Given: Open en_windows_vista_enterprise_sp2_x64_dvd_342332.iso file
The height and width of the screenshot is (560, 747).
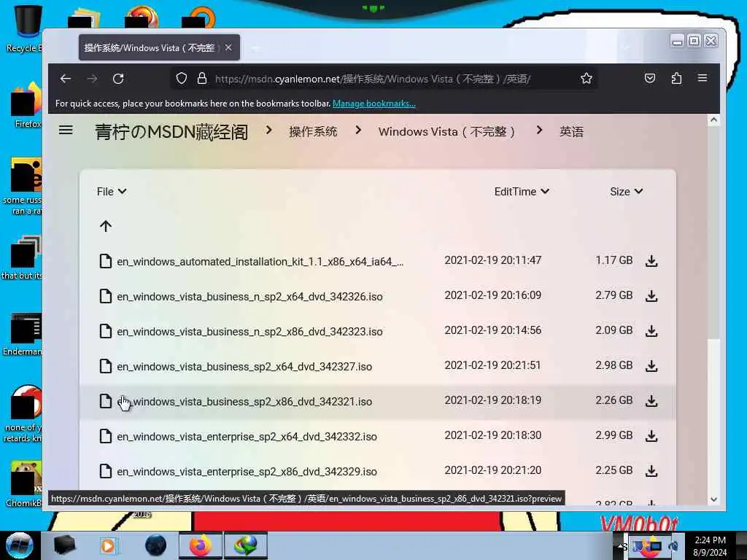Looking at the screenshot, I should 247,437.
